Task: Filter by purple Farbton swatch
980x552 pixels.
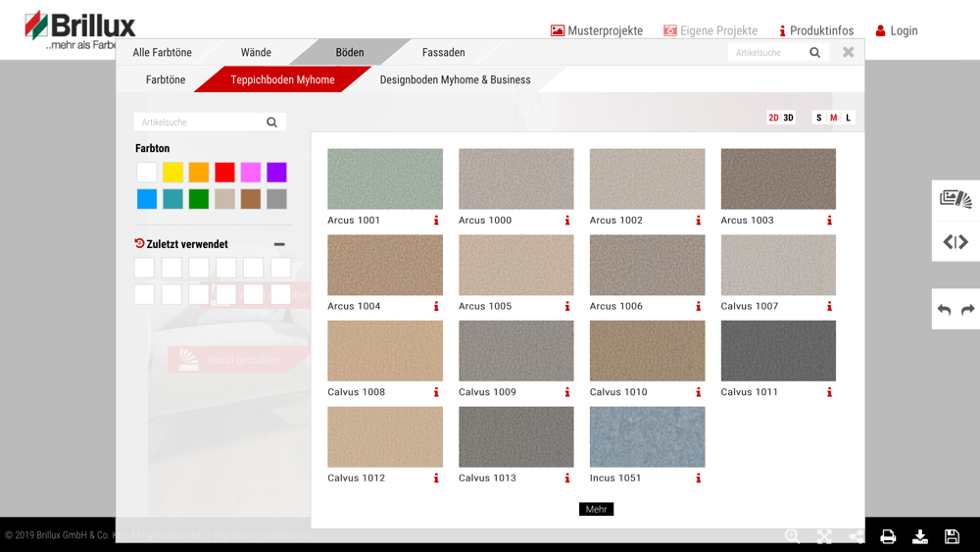Action: coord(277,172)
